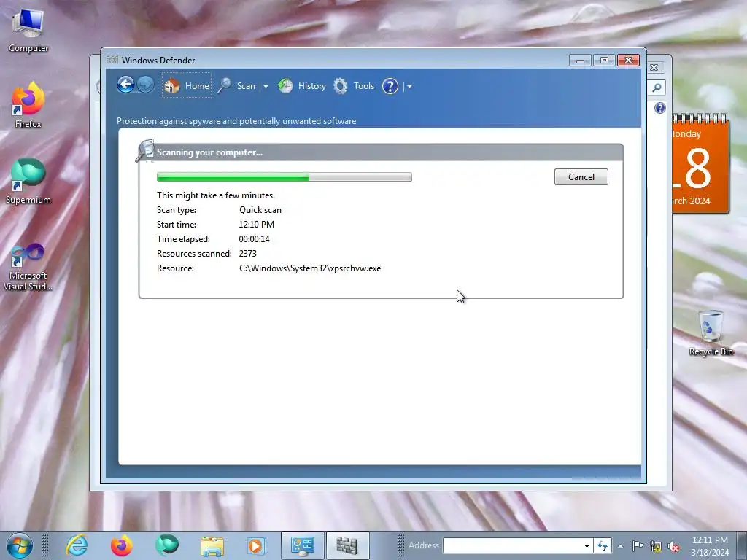Expand the Scan options dropdown arrow
747x560 pixels.
(266, 86)
